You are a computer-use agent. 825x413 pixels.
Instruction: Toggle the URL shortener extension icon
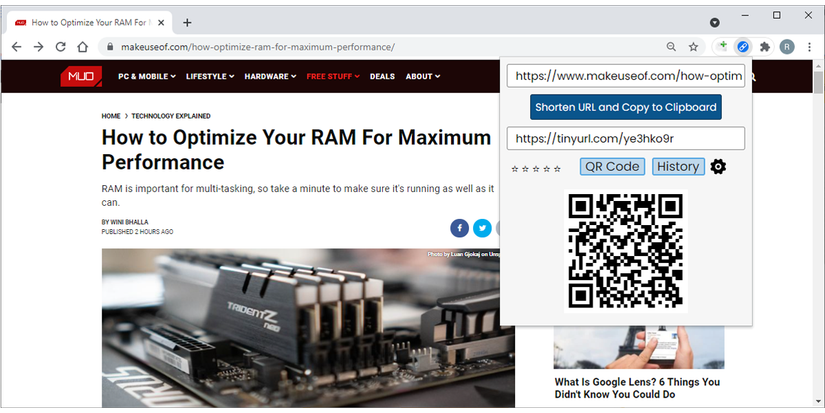coord(742,47)
